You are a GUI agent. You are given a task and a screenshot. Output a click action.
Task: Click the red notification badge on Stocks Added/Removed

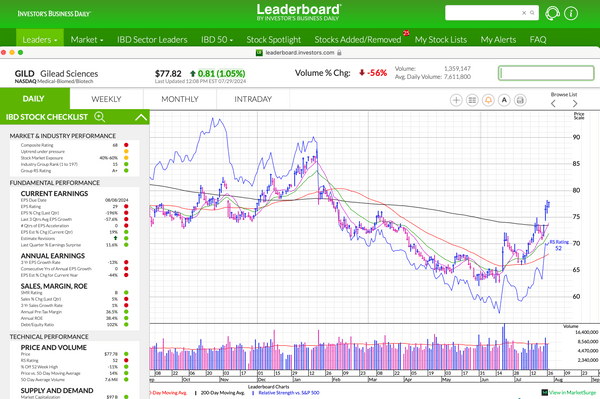406,33
